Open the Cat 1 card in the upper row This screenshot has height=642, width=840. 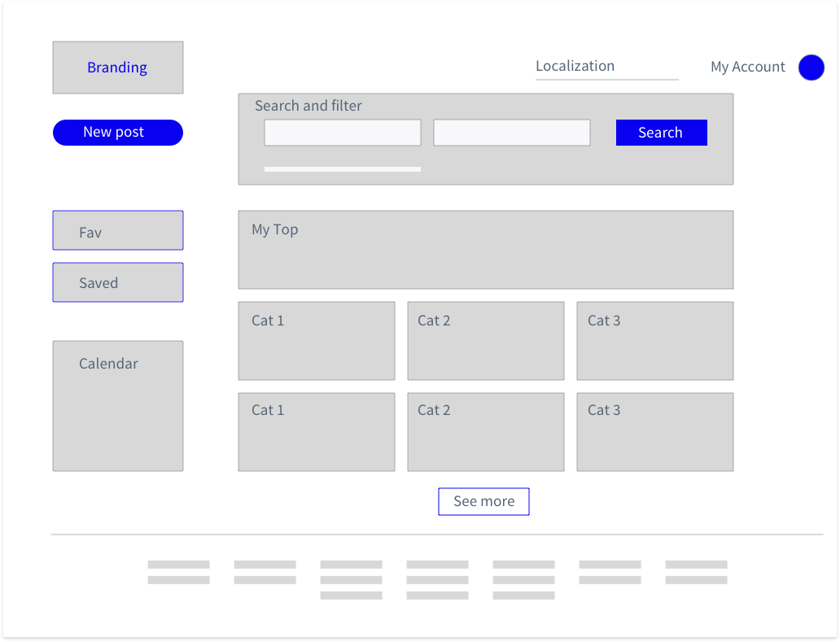316,341
